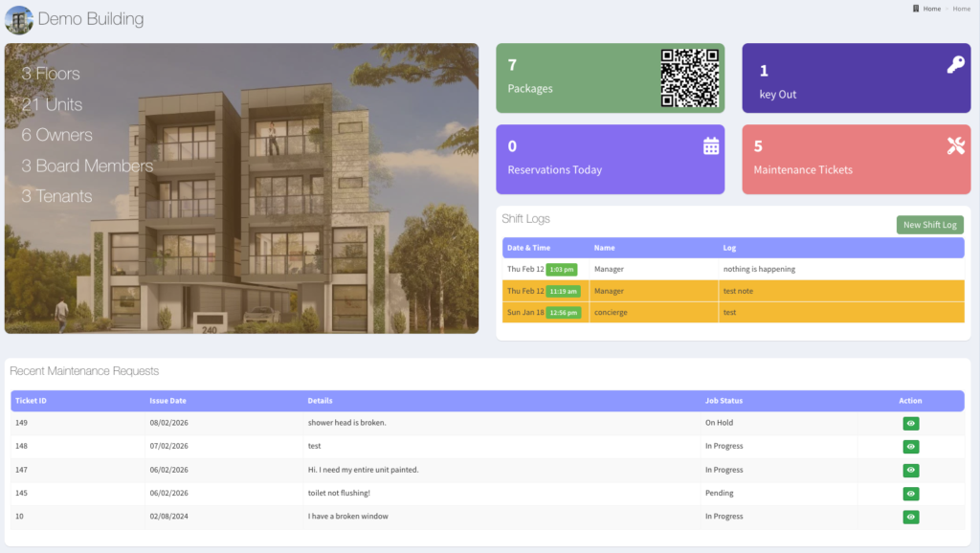Select the Reservations Today card
Screen dimensions: 980x553
pos(593,160)
